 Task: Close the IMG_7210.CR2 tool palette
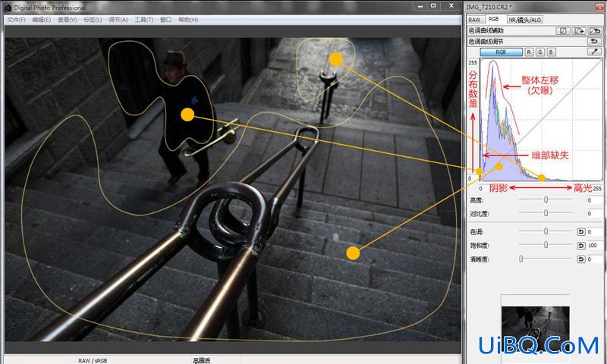point(600,7)
